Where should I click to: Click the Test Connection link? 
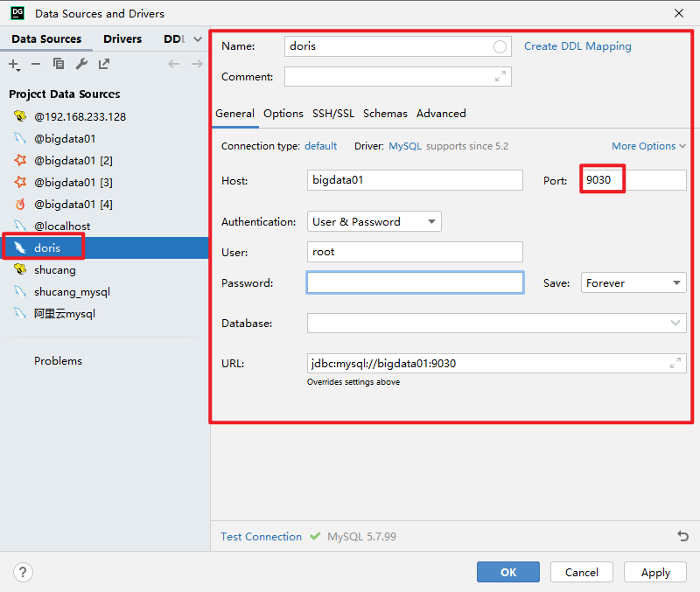tap(261, 536)
